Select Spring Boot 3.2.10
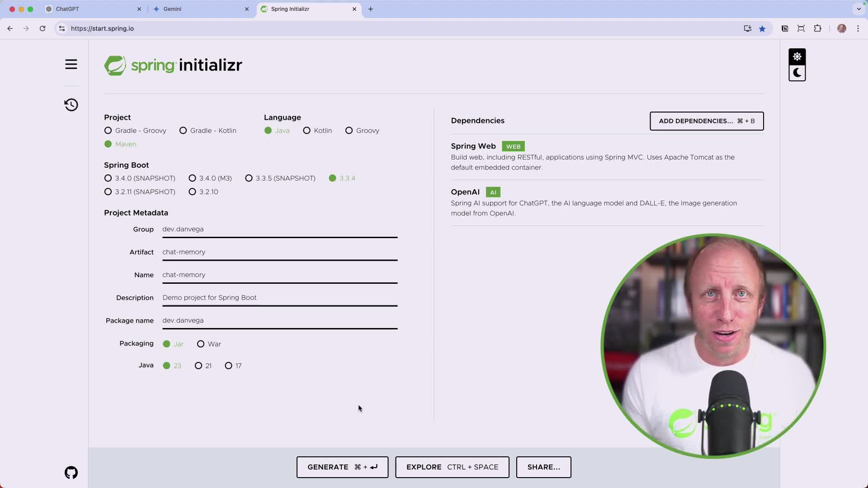Image resolution: width=868 pixels, height=488 pixels. [x=203, y=192]
